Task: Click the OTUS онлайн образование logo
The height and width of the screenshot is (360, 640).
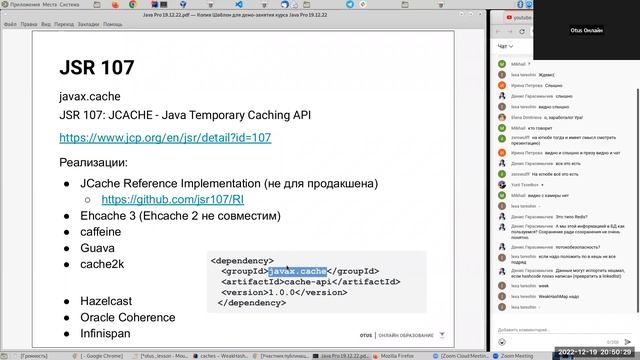Action: coord(396,336)
